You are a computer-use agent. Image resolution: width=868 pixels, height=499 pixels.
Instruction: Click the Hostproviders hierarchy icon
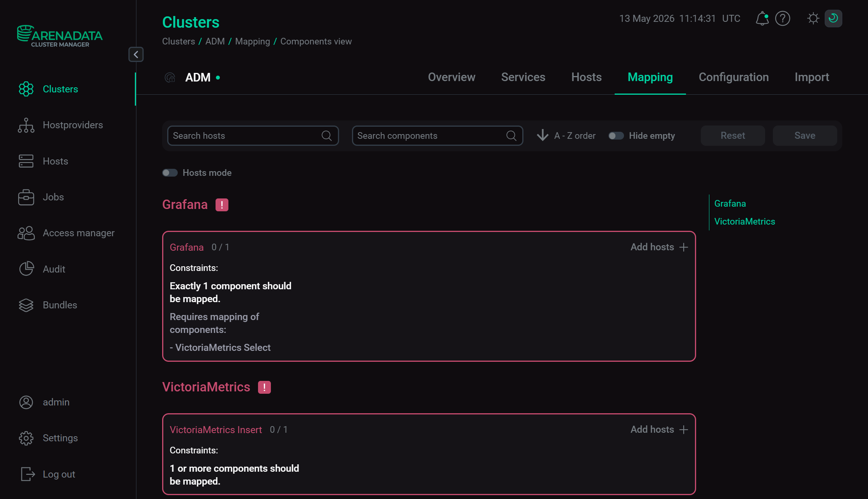coord(26,125)
